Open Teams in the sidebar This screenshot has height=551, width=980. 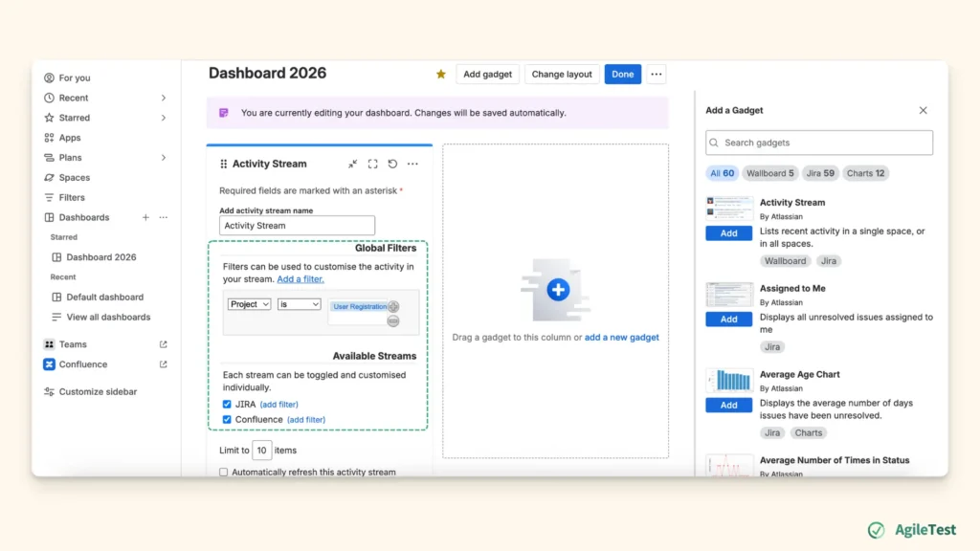point(73,344)
